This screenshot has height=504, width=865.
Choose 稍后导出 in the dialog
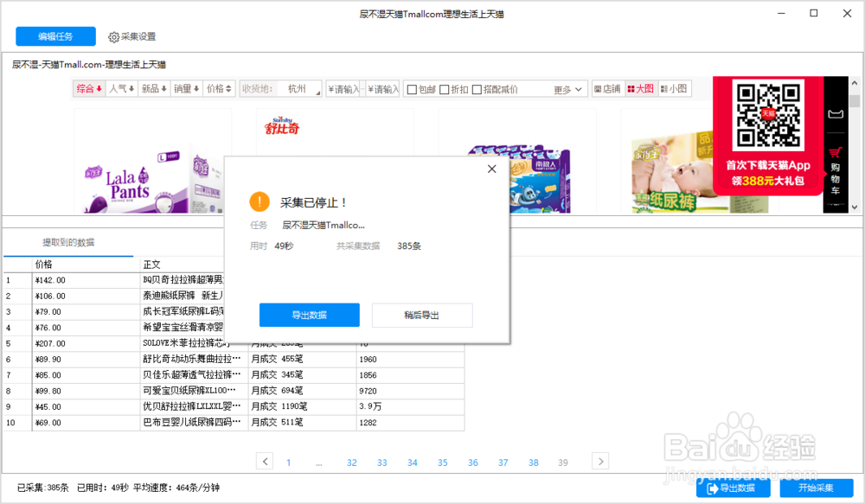pos(422,315)
